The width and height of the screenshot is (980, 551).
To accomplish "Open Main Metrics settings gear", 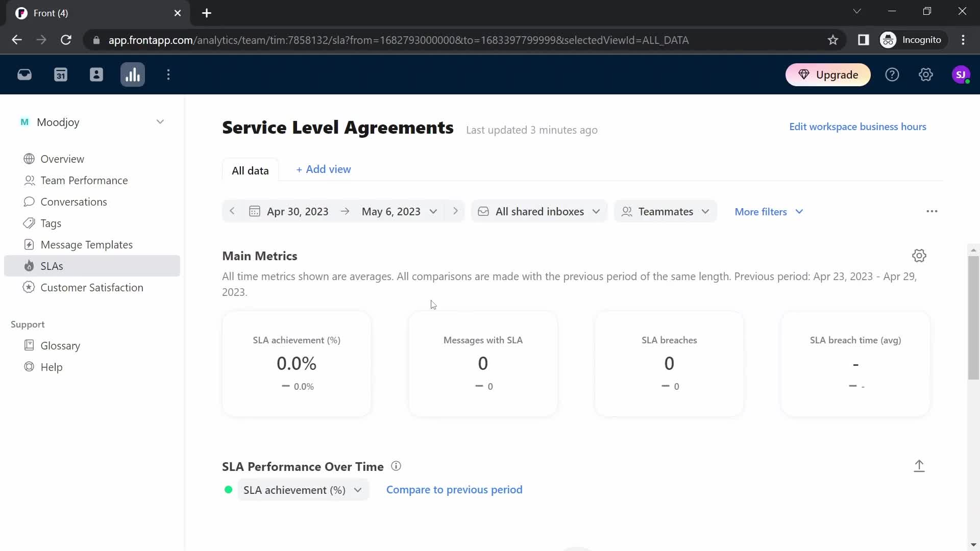I will click(919, 256).
